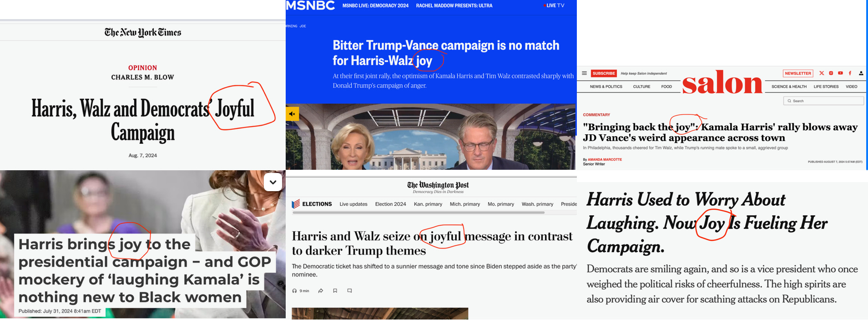
Task: Click the Salon Subscribe button
Action: (x=604, y=73)
